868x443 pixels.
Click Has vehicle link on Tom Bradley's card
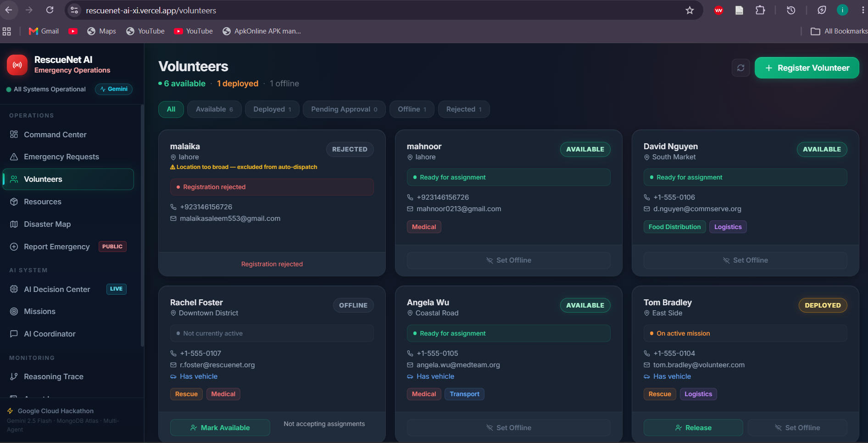tap(672, 376)
